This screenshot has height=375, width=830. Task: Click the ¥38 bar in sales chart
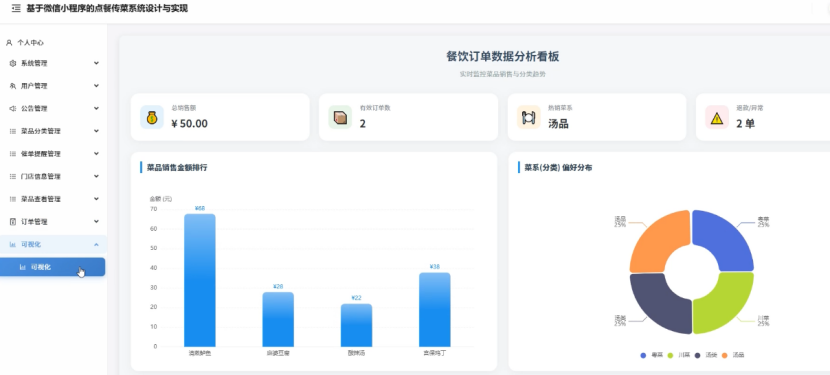pos(435,310)
